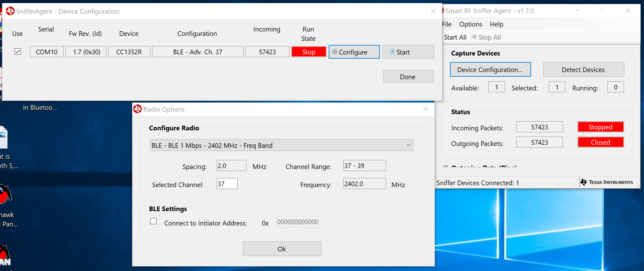Open the Options menu
Viewport: 644px width, 271px height.
(471, 24)
